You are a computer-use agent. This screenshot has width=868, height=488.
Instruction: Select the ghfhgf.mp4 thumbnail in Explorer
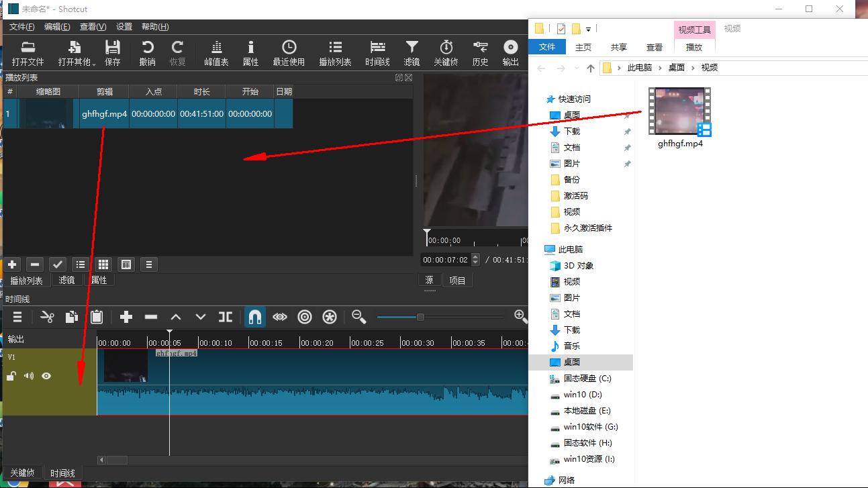680,111
